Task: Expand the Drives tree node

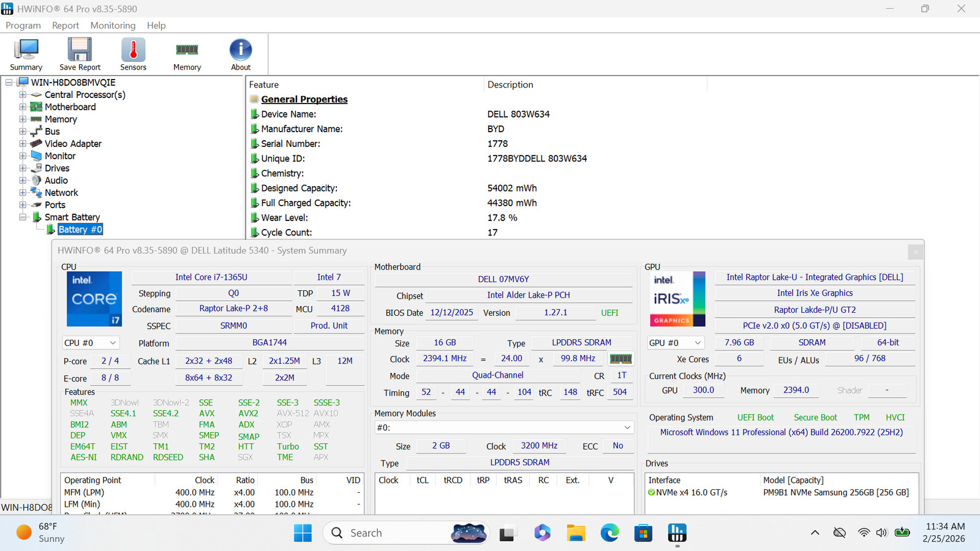Action: click(23, 168)
